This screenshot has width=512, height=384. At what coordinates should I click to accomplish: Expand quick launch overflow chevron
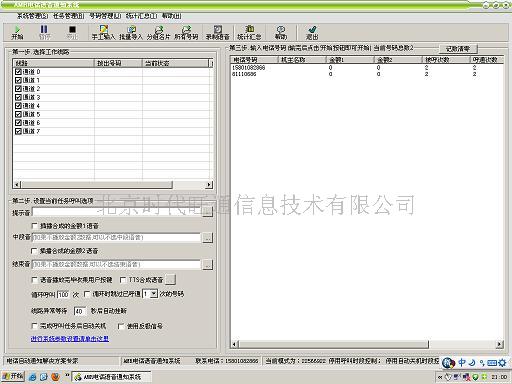(67, 376)
